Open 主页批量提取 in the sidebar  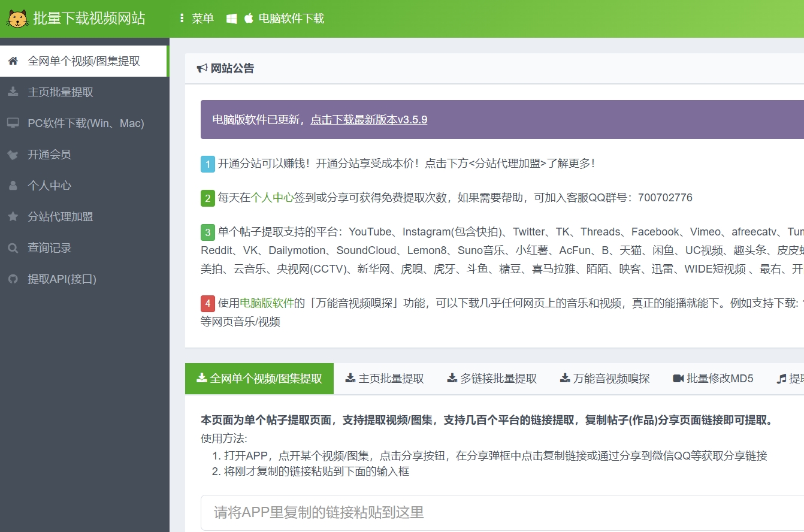tap(84, 92)
